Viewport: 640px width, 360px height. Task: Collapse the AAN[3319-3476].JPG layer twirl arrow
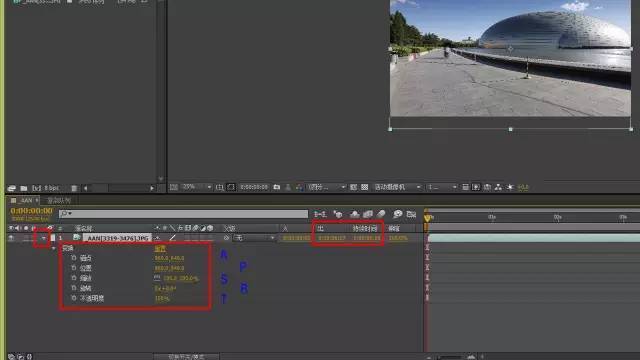click(x=44, y=238)
